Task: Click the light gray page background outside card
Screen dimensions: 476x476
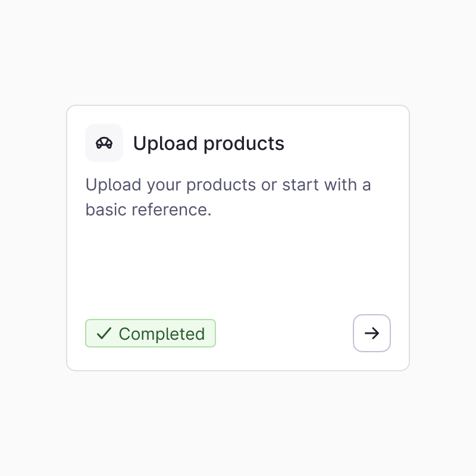Action: (238, 428)
